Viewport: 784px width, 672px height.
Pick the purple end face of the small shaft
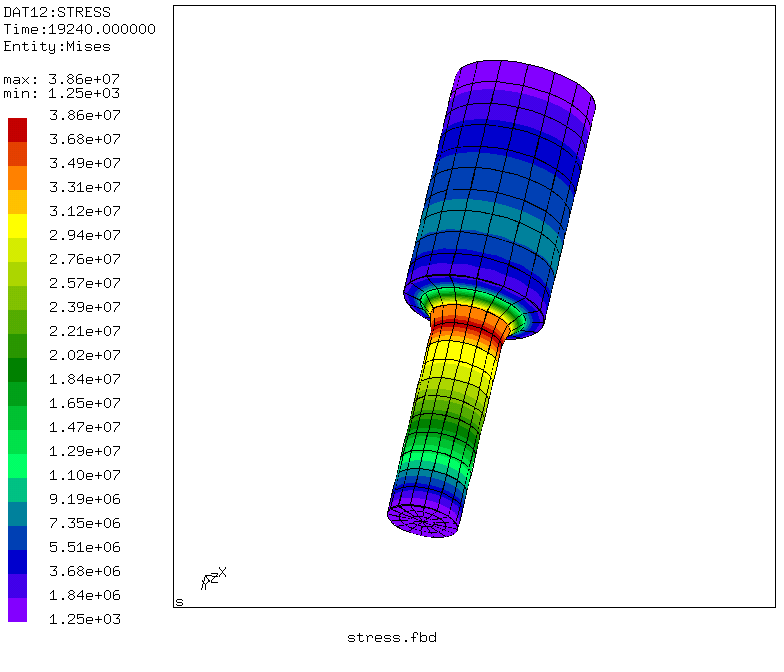pyautogui.click(x=424, y=521)
